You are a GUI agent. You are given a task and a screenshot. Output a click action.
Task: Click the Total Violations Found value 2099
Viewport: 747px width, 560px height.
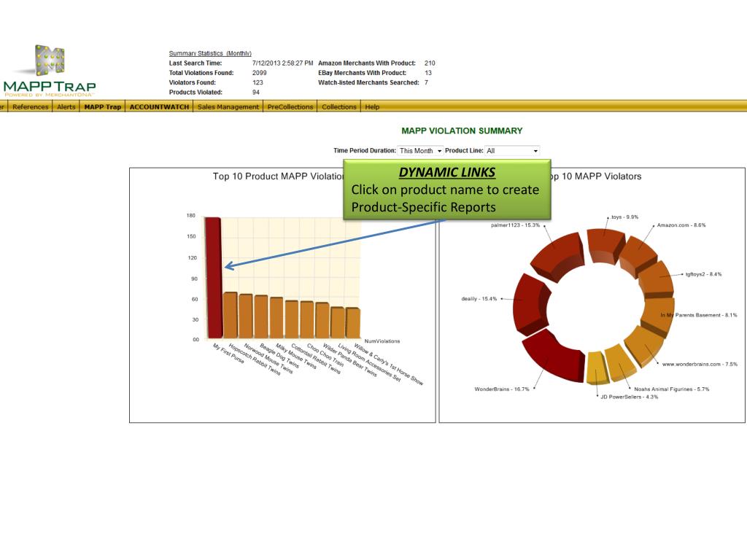(x=259, y=73)
